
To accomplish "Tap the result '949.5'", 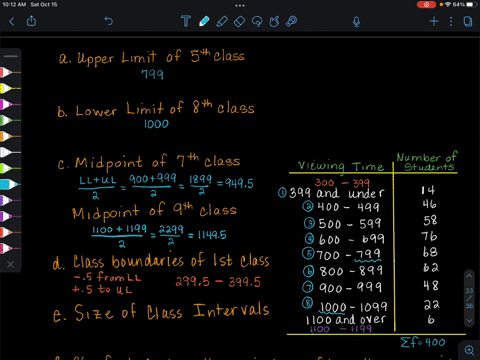I will pos(239,183).
